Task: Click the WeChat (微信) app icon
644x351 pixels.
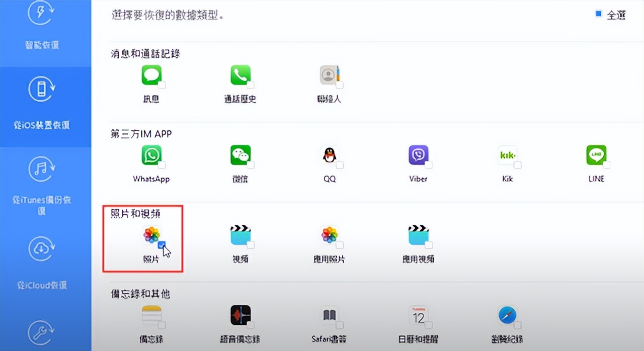Action: coord(240,155)
